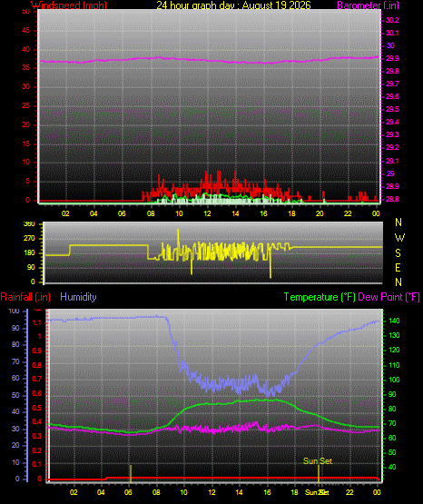Click the 'Humidity' legend label
Image resolution: width=423 pixels, height=504 pixels.
tap(78, 297)
